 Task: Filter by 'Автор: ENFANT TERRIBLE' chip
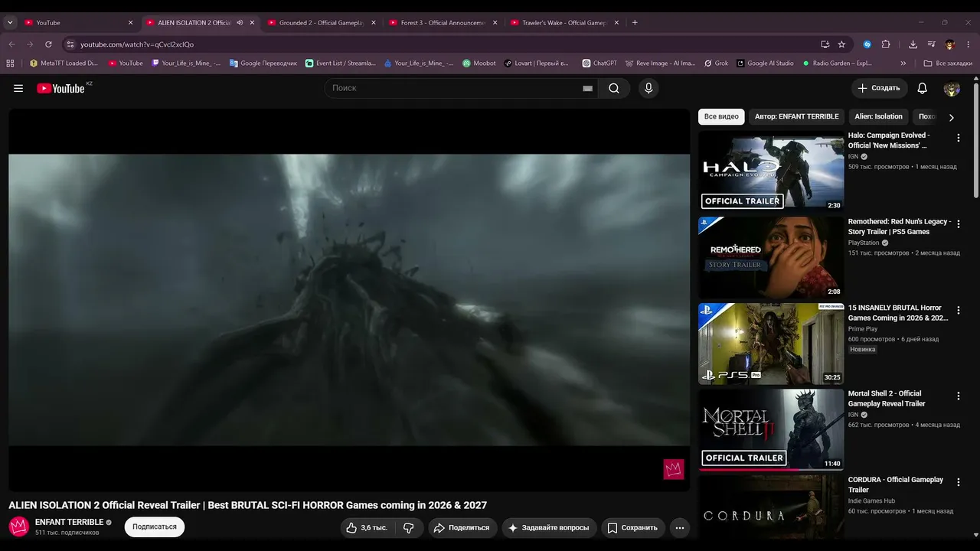[x=796, y=117]
